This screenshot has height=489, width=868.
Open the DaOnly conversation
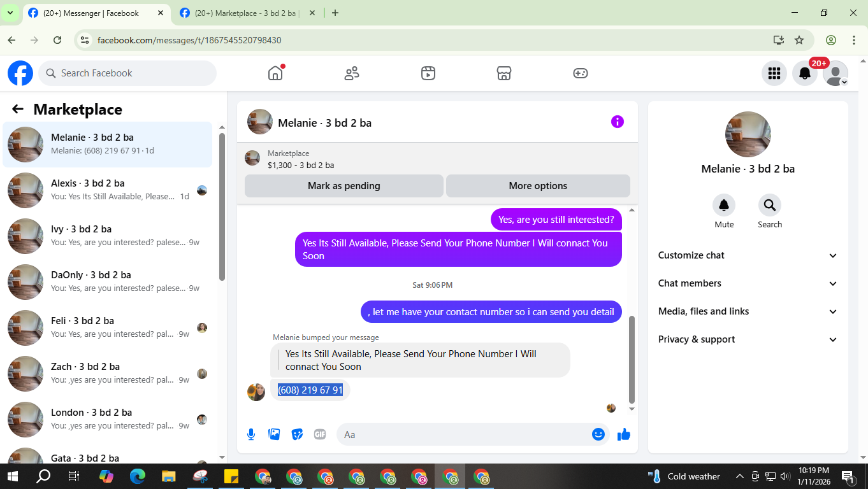[x=107, y=282]
